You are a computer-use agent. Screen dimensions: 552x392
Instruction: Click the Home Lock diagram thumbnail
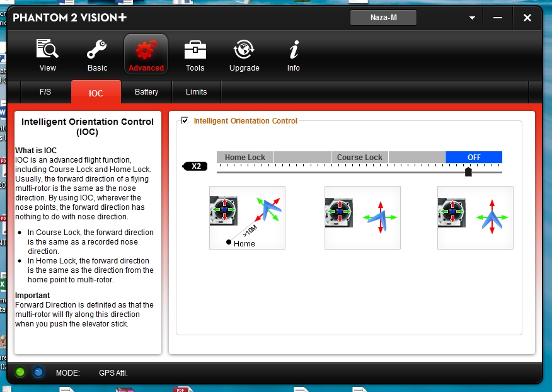(247, 217)
